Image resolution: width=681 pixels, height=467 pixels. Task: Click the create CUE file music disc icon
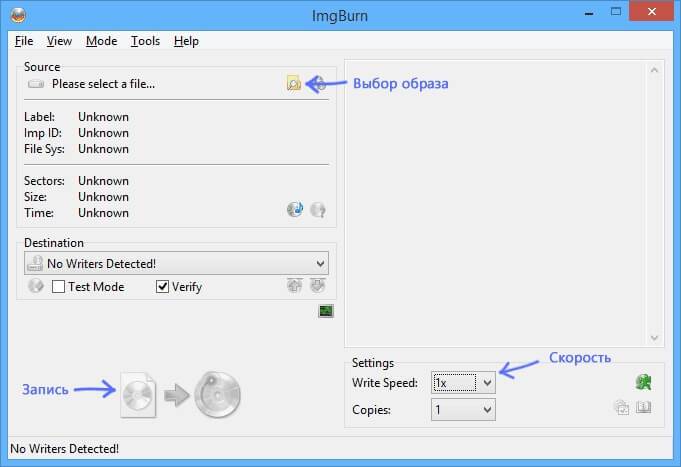click(294, 209)
